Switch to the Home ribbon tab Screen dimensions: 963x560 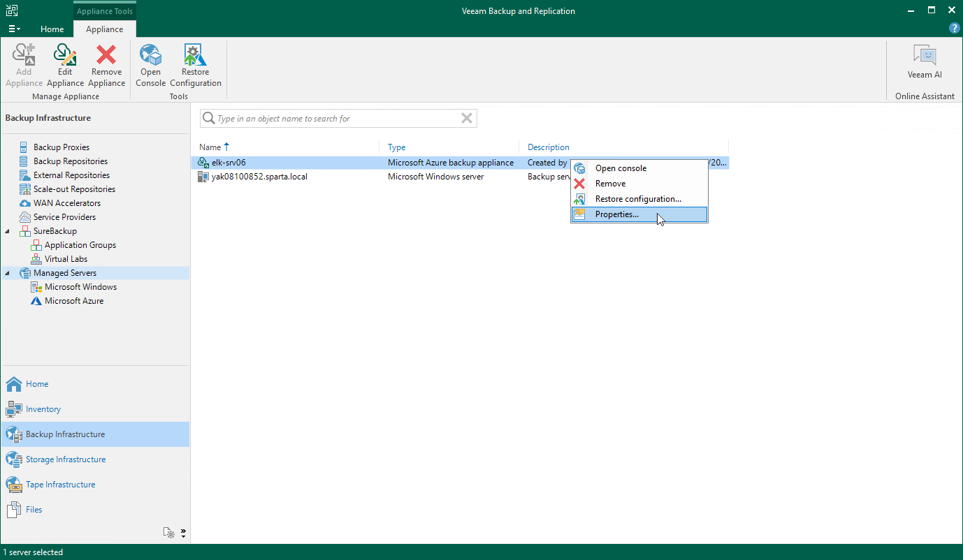click(52, 29)
